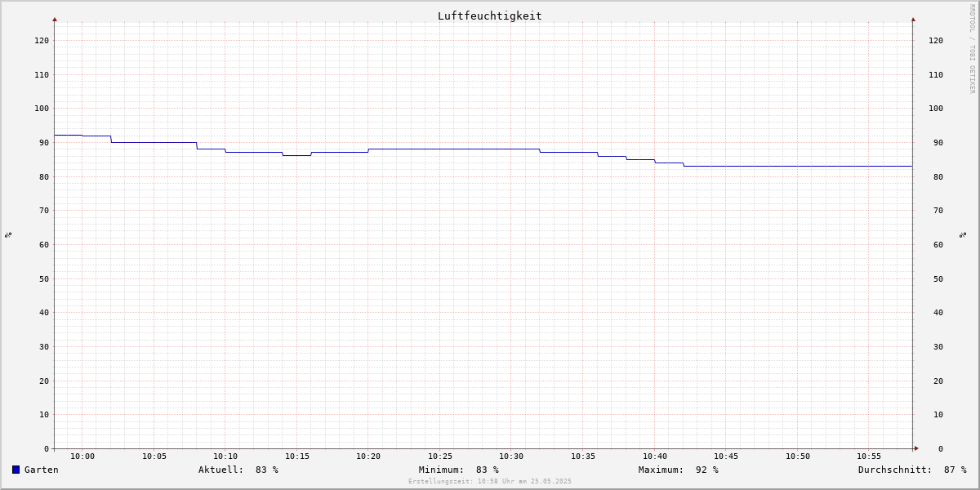Click 90 on the left y-axis
The image size is (980, 490).
44,143
